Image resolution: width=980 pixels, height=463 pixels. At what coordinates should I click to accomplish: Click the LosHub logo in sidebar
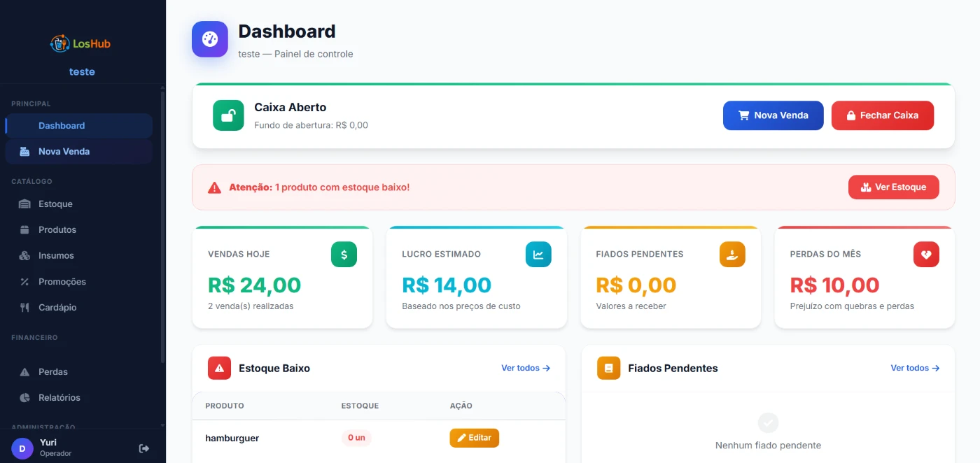click(81, 43)
